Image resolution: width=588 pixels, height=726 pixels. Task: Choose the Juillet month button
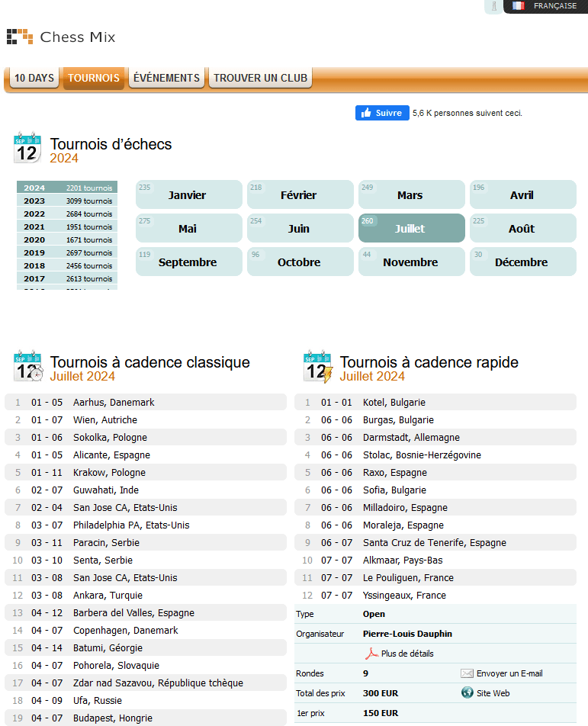[x=412, y=228]
